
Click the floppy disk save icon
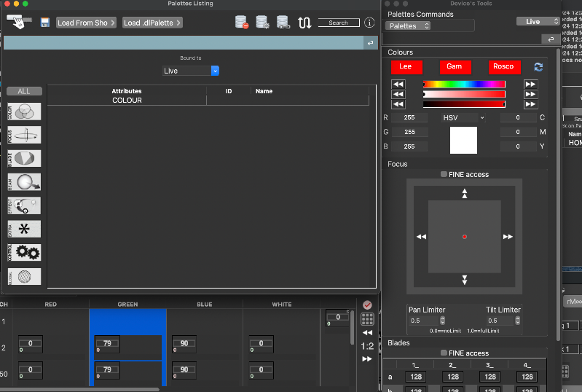45,23
